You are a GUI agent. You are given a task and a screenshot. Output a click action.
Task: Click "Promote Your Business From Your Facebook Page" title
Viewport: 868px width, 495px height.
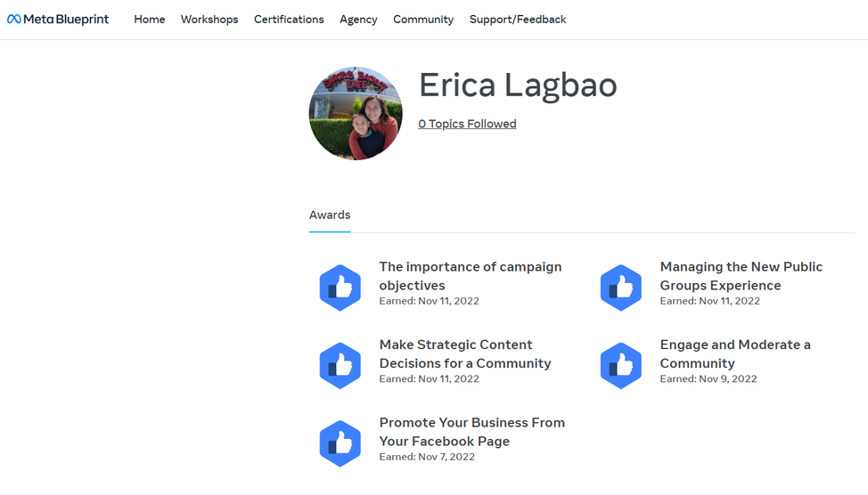coord(471,432)
